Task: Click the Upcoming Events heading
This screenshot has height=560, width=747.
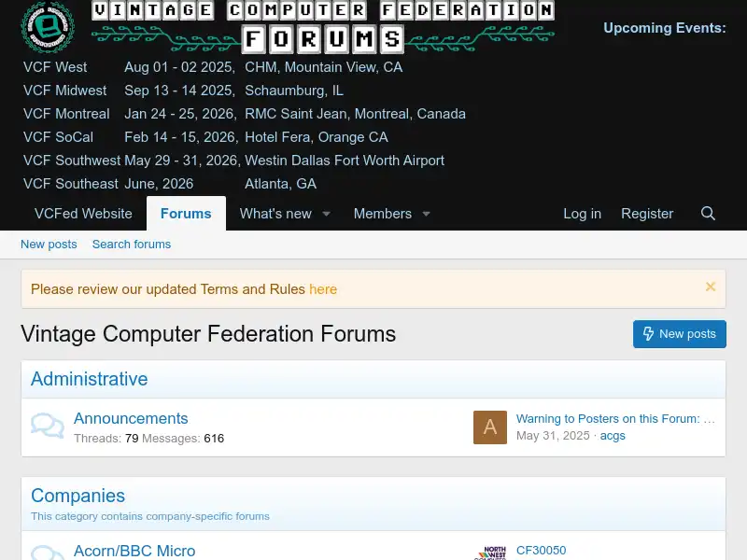Action: point(665,28)
